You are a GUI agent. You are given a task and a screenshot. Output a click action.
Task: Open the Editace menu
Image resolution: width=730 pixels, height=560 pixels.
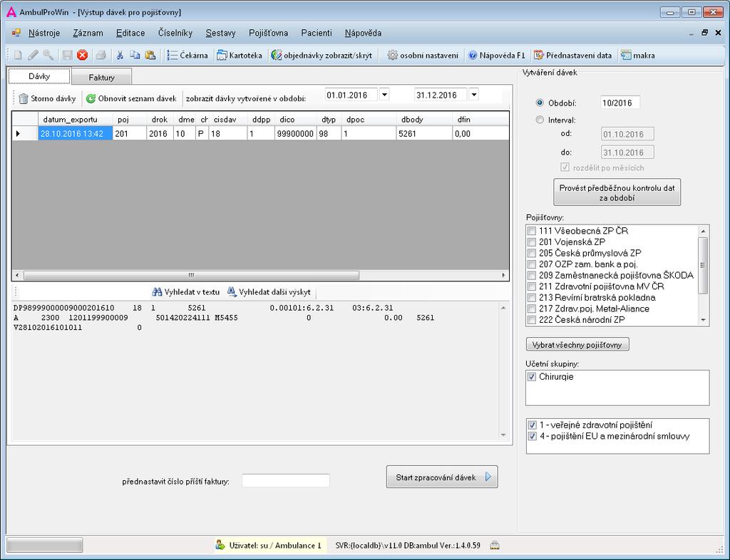point(130,33)
